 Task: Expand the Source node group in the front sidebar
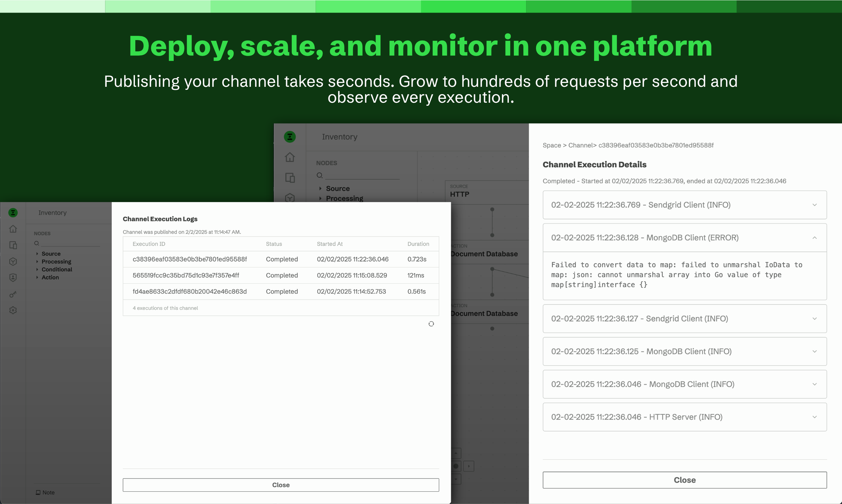click(x=37, y=254)
